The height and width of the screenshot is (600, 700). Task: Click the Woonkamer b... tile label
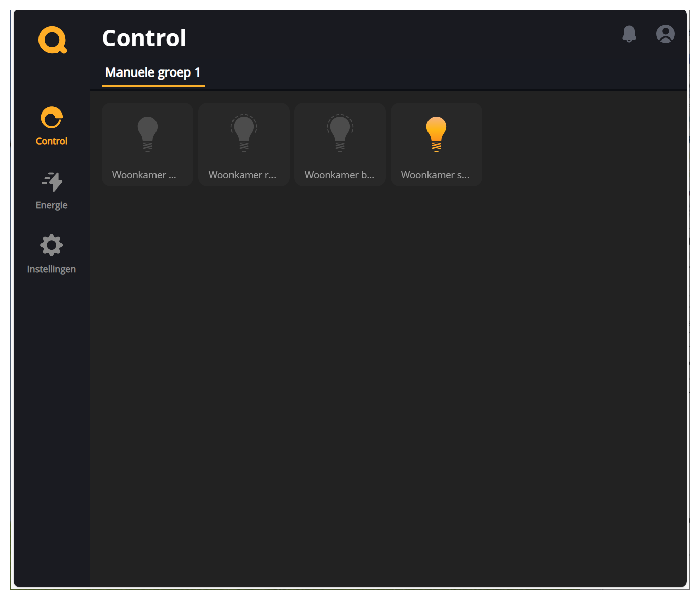point(340,175)
